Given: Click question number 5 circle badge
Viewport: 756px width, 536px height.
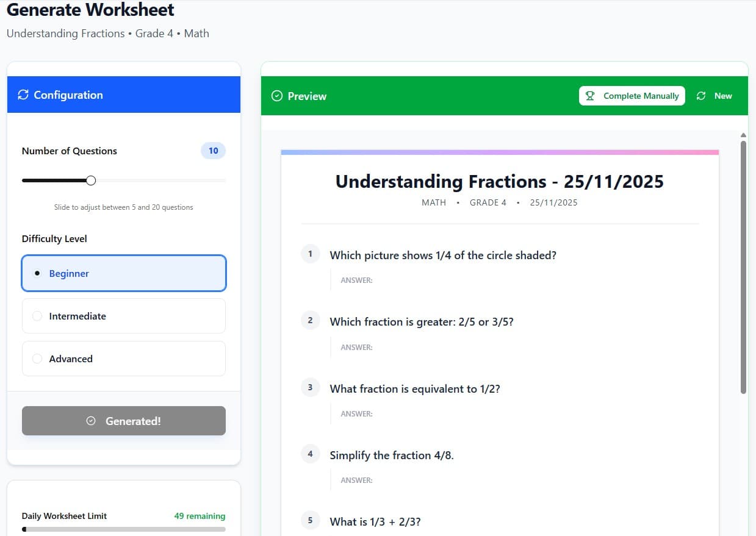Looking at the screenshot, I should pyautogui.click(x=310, y=520).
